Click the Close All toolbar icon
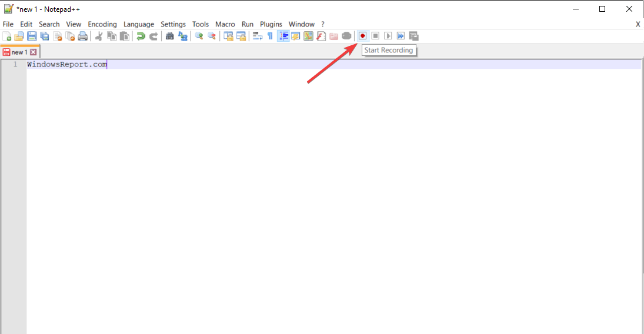The height and width of the screenshot is (334, 644). click(x=70, y=36)
